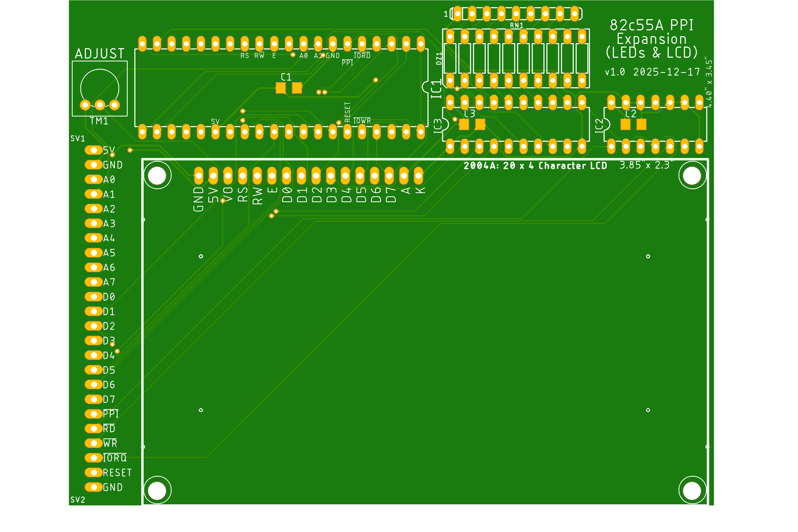Viewport: 798px width, 532px height.
Task: Click the ADJUST silkscreen label
Action: coord(100,54)
